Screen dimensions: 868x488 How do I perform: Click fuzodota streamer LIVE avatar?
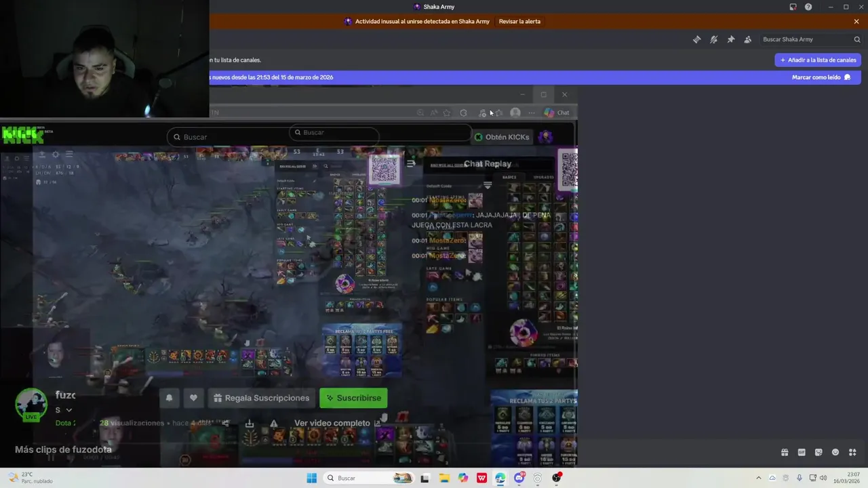tap(31, 405)
